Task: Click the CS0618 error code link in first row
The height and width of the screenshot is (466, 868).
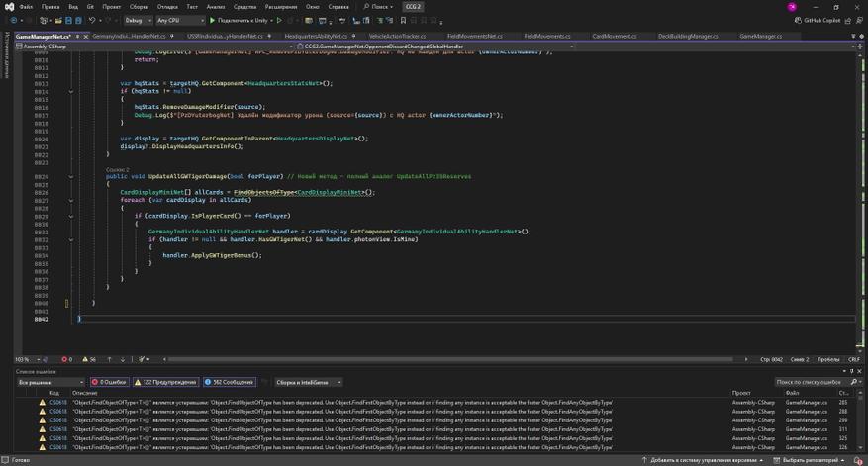Action: (59, 403)
